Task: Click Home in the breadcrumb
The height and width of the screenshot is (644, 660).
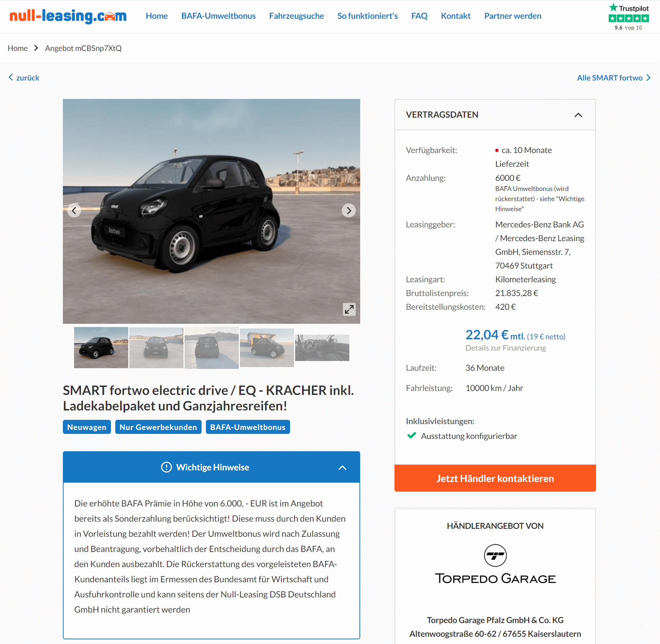Action: click(x=18, y=48)
